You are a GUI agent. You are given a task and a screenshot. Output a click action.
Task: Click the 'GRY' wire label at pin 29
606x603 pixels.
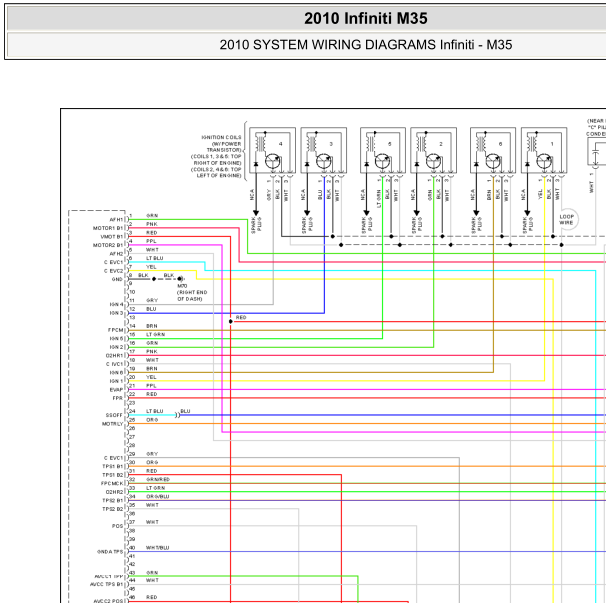[x=152, y=454]
